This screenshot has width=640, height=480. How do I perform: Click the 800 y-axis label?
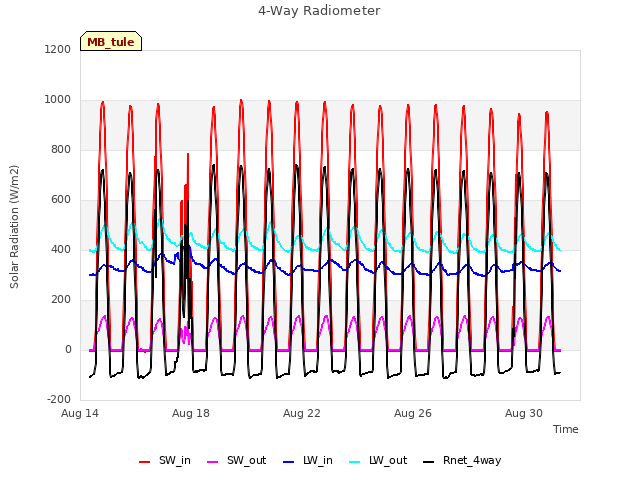point(61,150)
